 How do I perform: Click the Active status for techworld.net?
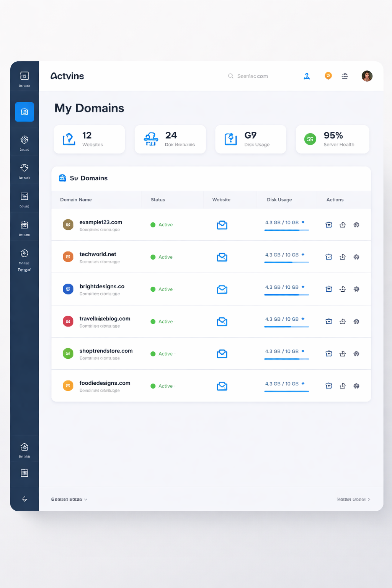[x=162, y=257]
